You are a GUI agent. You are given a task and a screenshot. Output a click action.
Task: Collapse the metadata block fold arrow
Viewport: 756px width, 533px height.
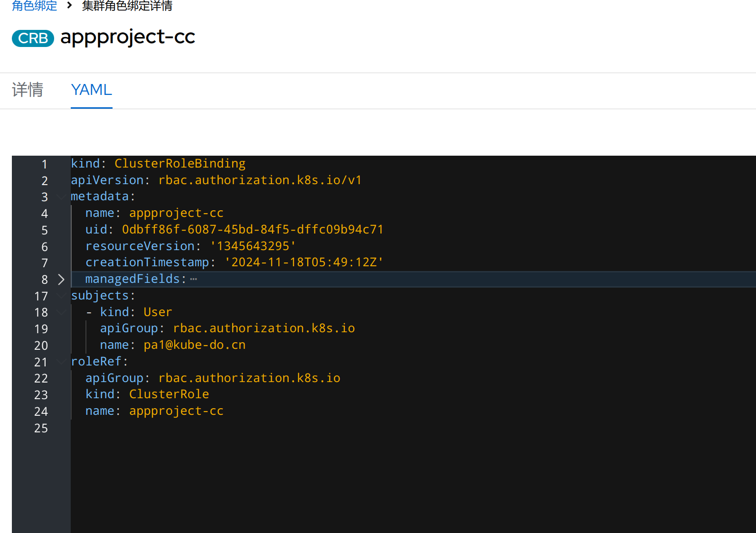coord(61,196)
